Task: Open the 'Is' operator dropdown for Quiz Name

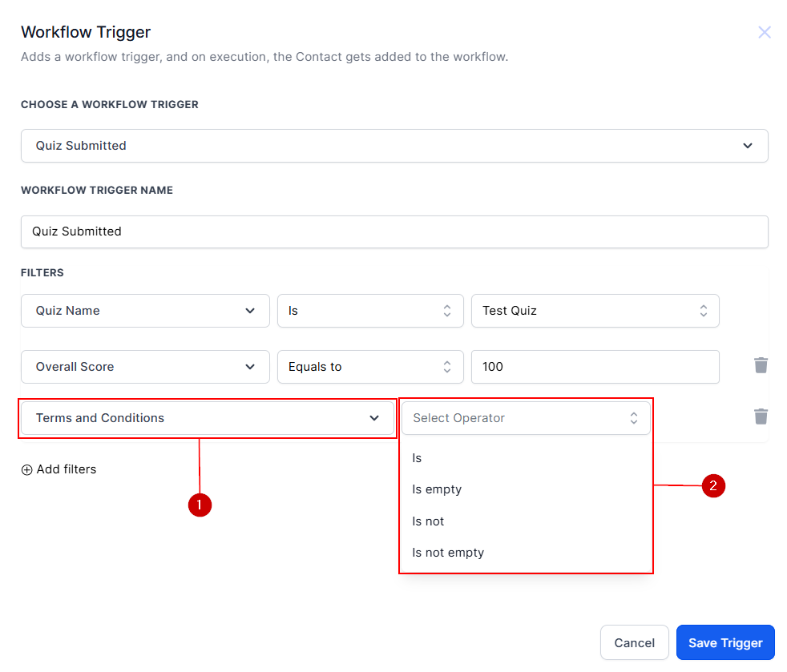Action: pos(369,311)
